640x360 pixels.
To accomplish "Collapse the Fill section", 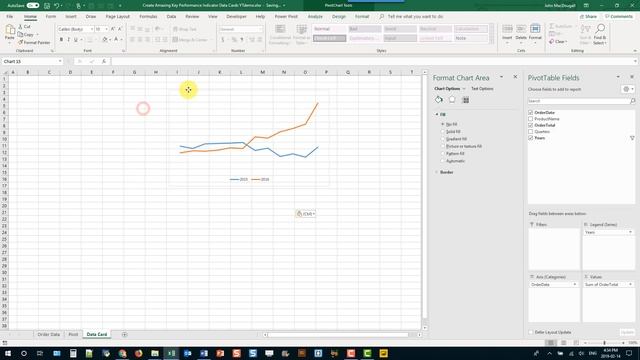I will [437, 115].
